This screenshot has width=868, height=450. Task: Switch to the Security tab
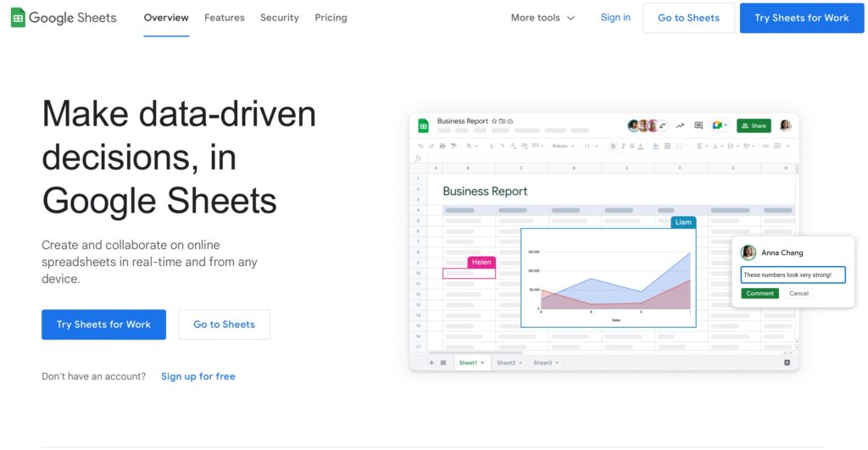click(x=280, y=18)
